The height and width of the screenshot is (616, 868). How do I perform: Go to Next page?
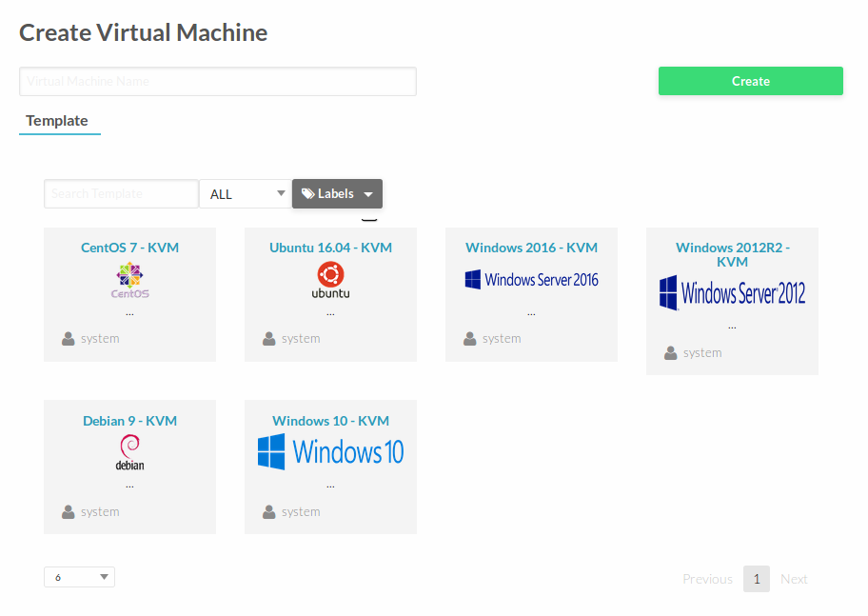tap(794, 579)
